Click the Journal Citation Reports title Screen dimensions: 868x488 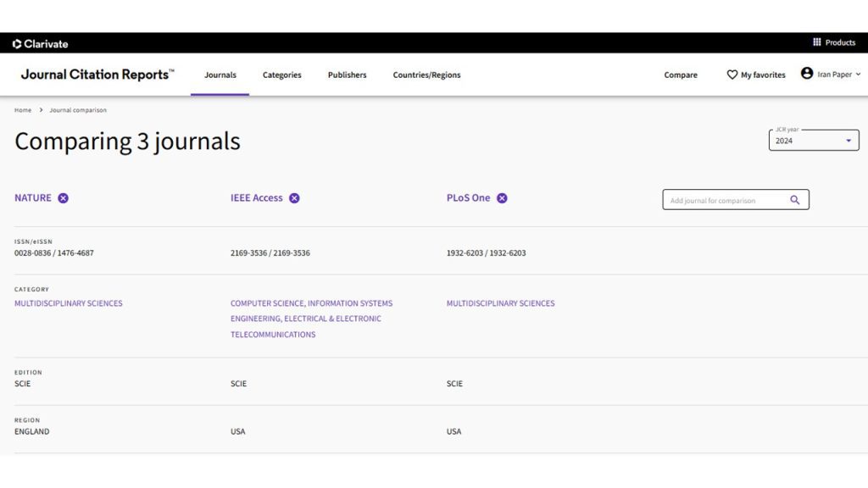coord(97,75)
